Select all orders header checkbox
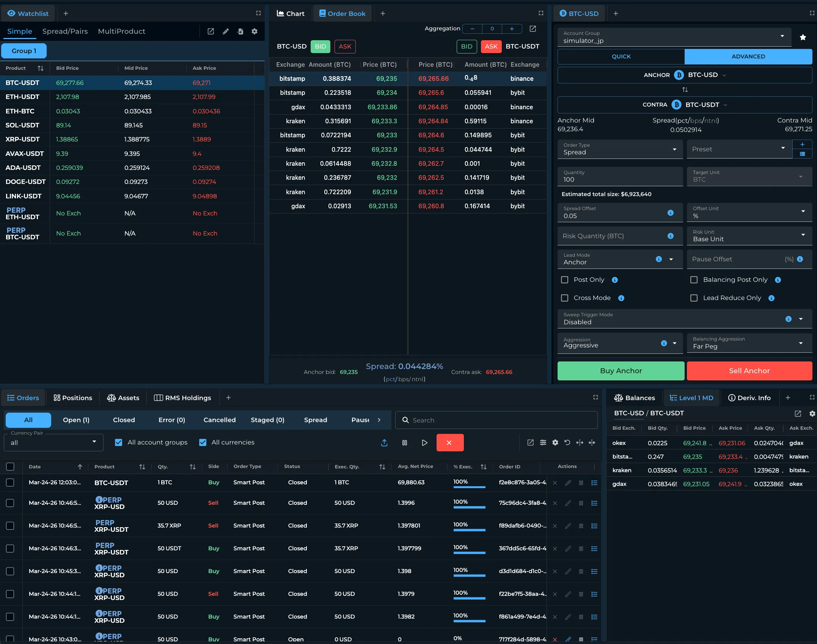Viewport: 817px width, 644px height. click(x=10, y=467)
